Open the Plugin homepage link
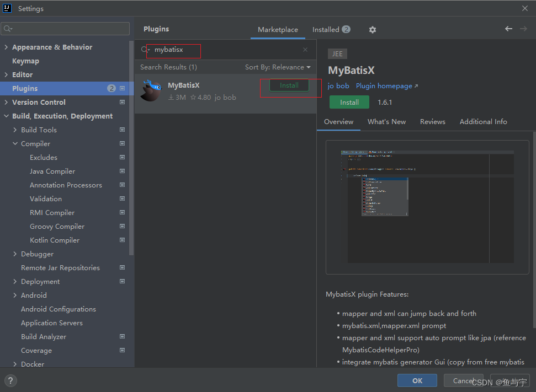536x392 pixels. [x=383, y=85]
